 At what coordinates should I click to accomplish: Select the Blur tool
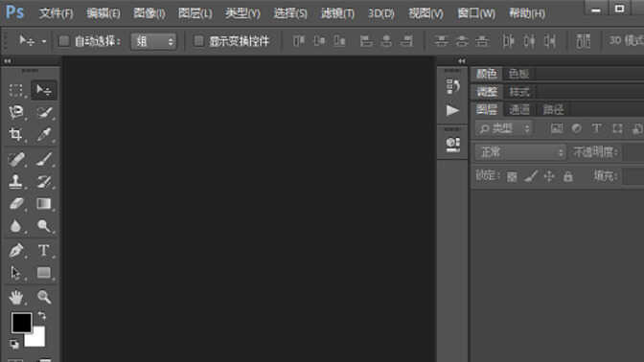tap(15, 226)
